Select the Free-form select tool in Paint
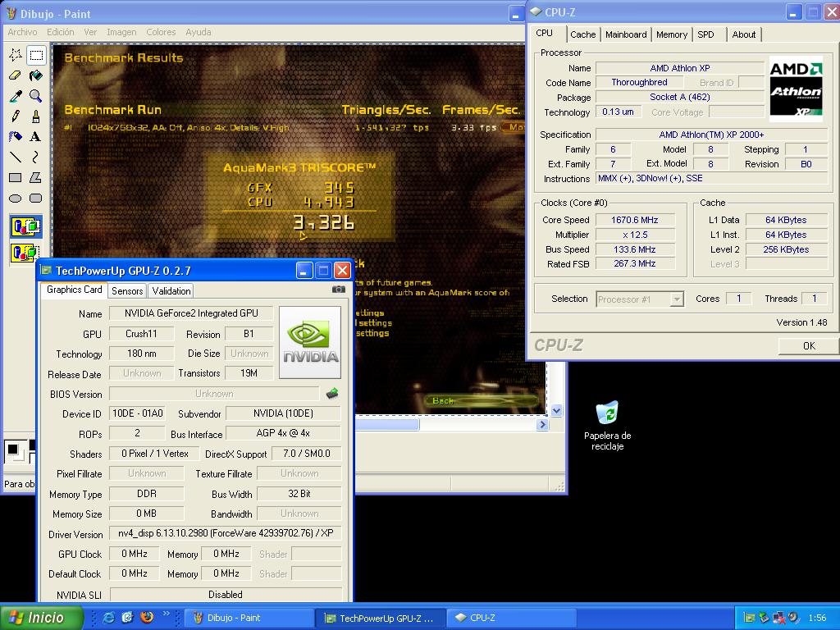840x630 pixels. coord(16,55)
